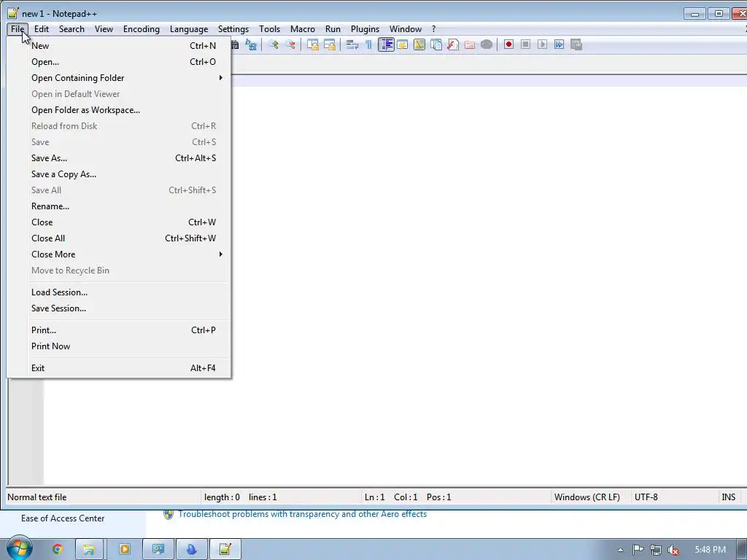
Task: Toggle synchronize horizontal scrolling icon
Action: tap(329, 44)
